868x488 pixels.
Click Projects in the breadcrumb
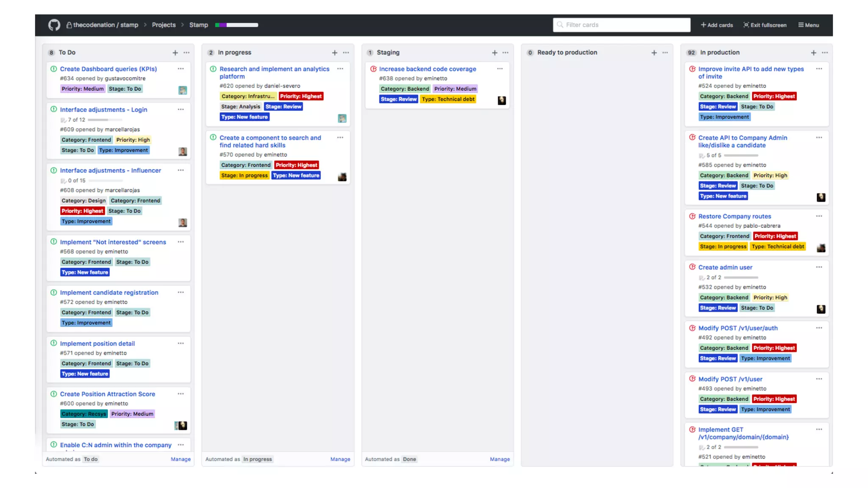(164, 25)
